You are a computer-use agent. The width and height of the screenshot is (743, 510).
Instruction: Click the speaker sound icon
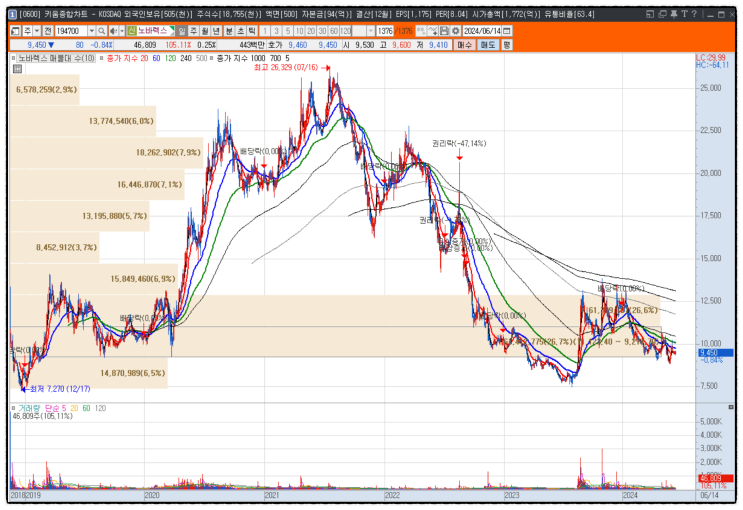tap(113, 31)
